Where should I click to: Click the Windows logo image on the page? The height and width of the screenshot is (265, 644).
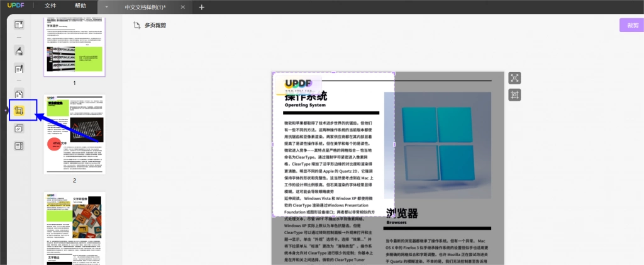click(438, 145)
